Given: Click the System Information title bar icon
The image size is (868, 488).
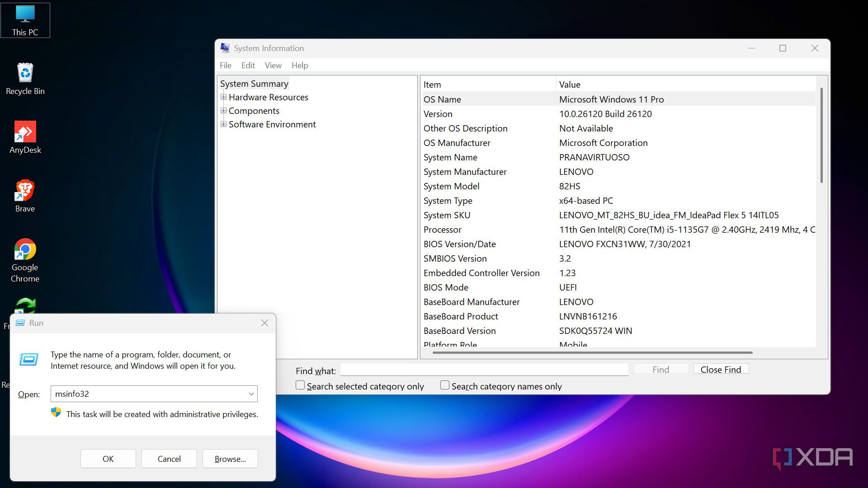Looking at the screenshot, I should pos(225,48).
